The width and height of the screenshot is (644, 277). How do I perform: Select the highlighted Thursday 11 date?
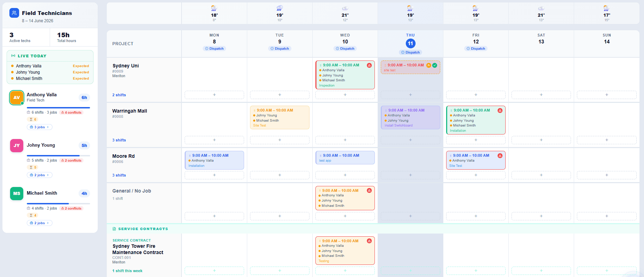(410, 43)
